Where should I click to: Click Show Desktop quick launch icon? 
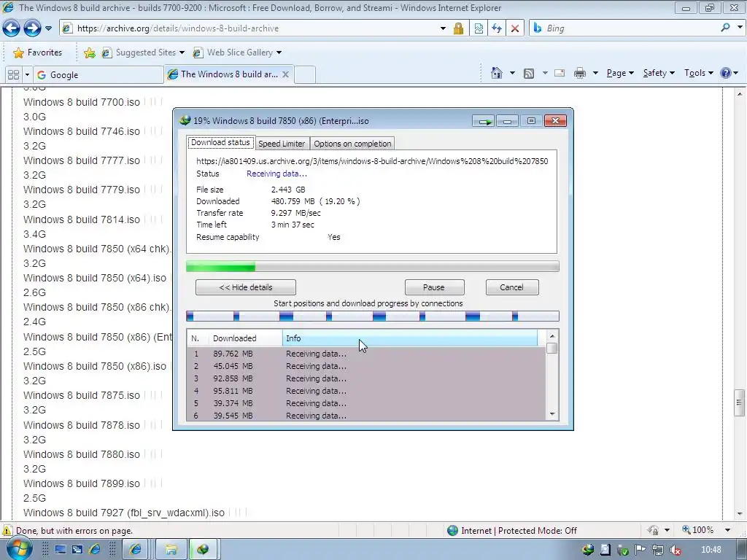(61, 550)
